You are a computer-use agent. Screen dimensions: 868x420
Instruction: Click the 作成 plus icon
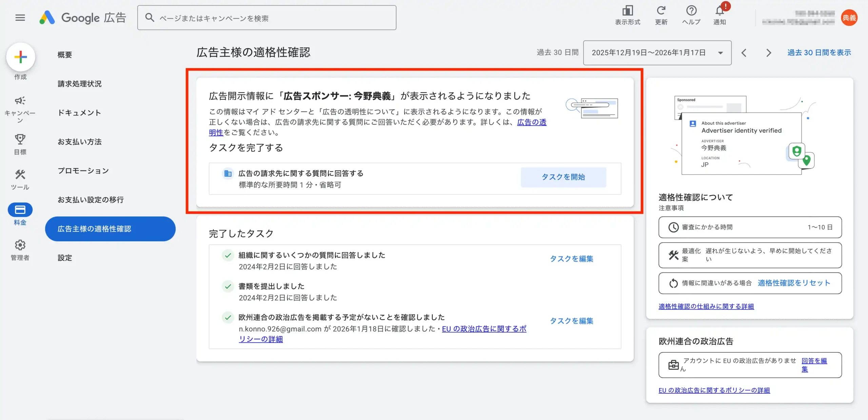click(x=20, y=57)
